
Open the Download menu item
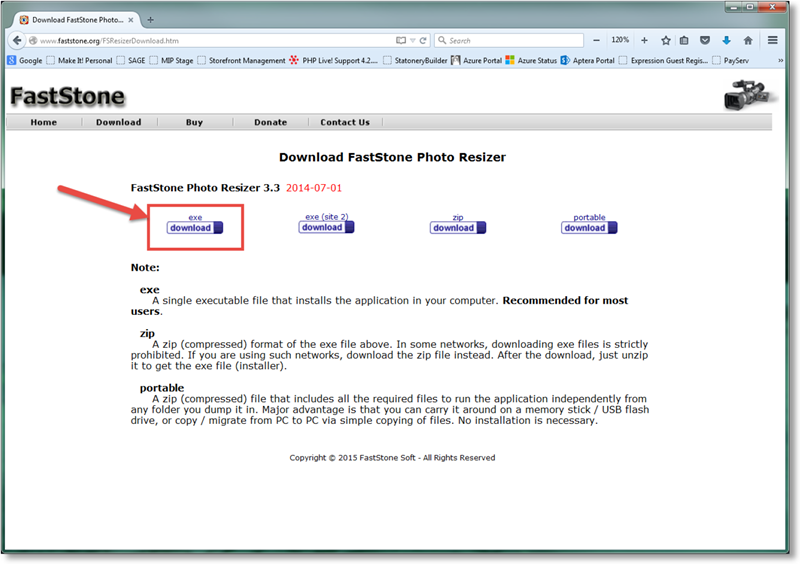tap(119, 122)
